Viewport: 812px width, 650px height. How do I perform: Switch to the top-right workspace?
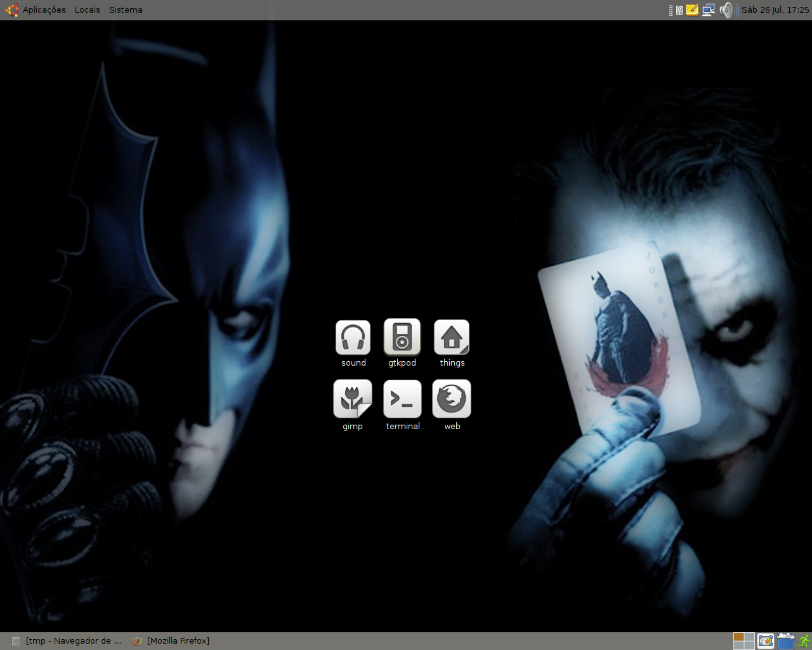(749, 637)
